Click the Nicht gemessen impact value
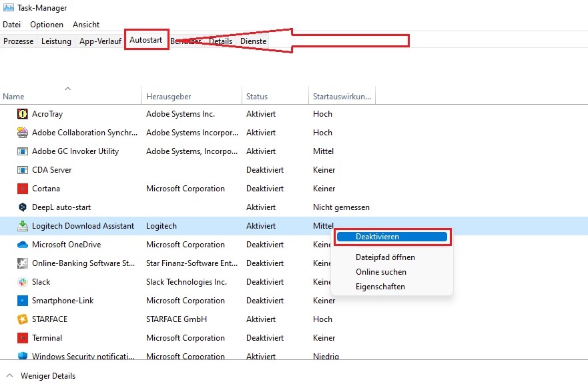The width and height of the screenshot is (588, 386). 341,207
